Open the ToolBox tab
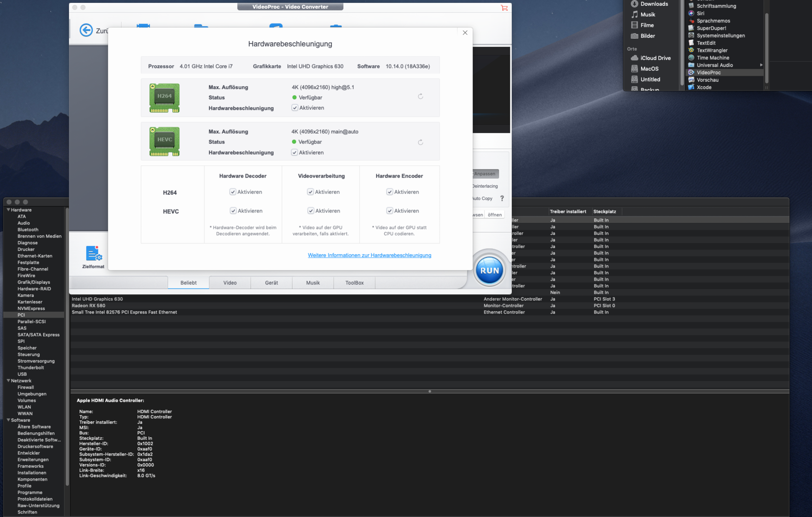The width and height of the screenshot is (812, 517). [x=354, y=283]
